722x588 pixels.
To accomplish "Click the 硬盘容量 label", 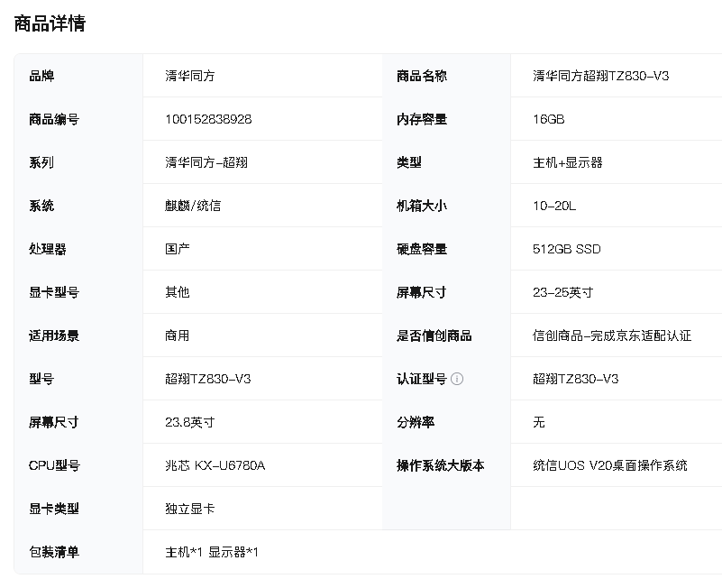I will click(422, 249).
